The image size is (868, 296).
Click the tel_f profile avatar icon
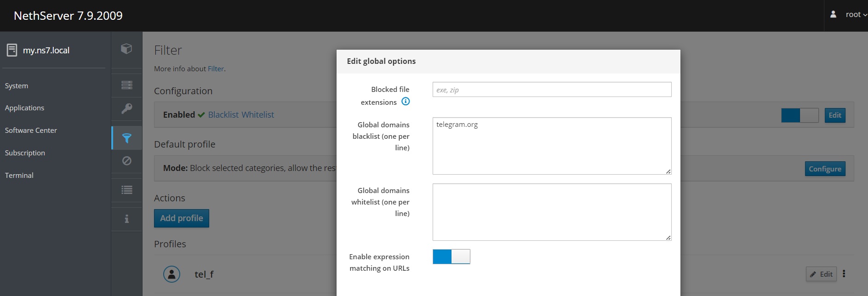click(171, 274)
